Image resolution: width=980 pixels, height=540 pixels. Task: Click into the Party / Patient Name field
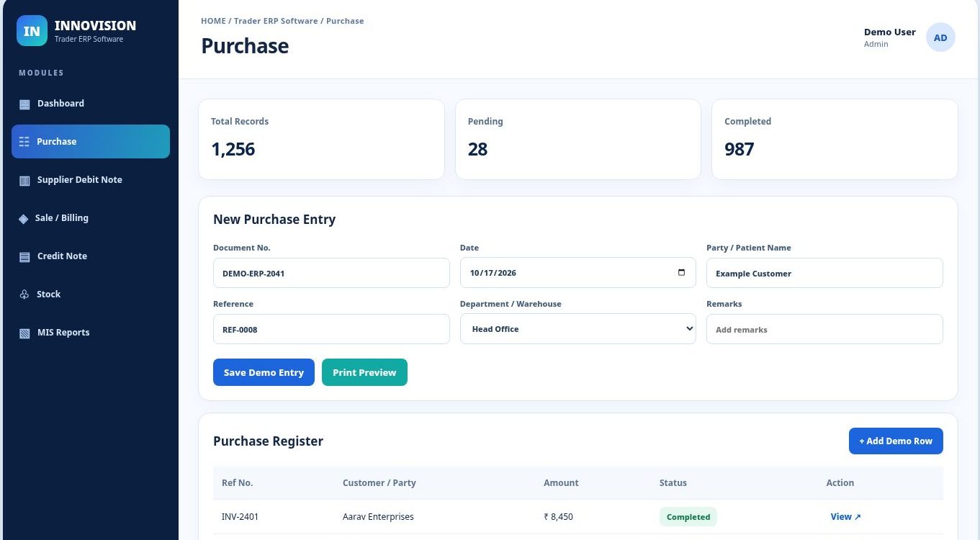coord(824,273)
